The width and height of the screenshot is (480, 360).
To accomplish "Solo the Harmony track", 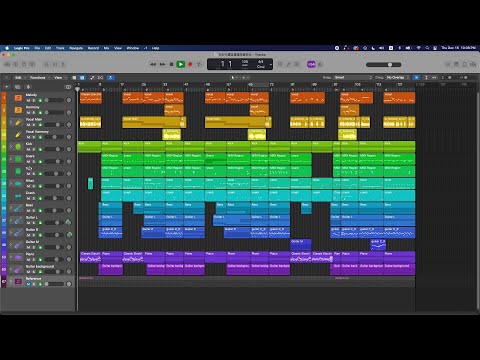I will pos(34,113).
